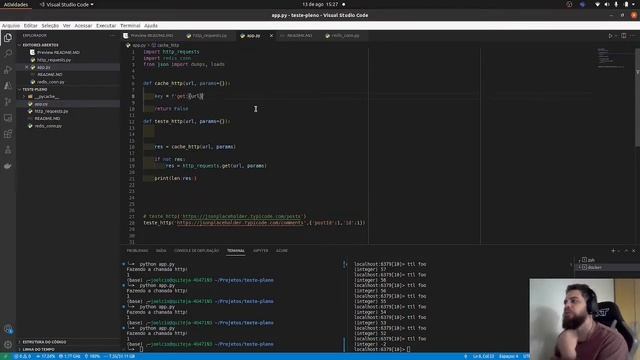Split the editor to the right
Viewport: 640px width, 360px height.
[x=624, y=36]
